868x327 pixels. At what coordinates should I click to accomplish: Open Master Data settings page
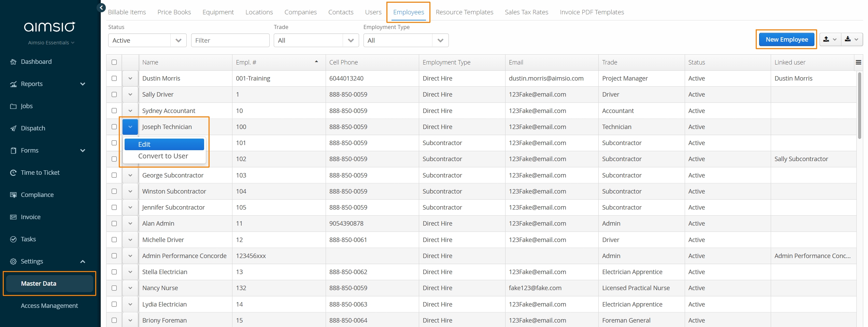click(x=49, y=283)
